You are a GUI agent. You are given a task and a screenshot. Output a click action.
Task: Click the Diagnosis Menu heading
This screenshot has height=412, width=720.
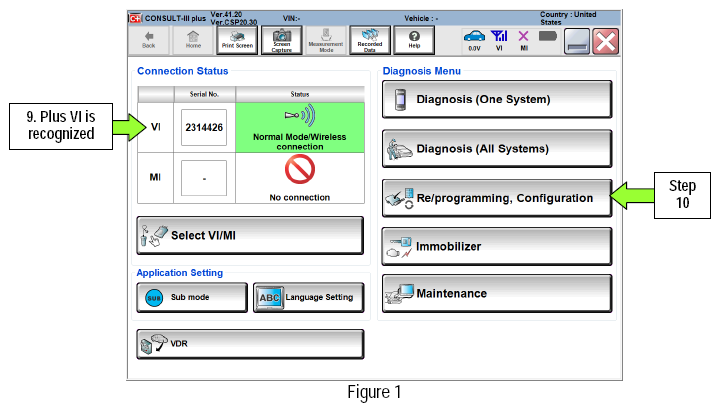(422, 71)
